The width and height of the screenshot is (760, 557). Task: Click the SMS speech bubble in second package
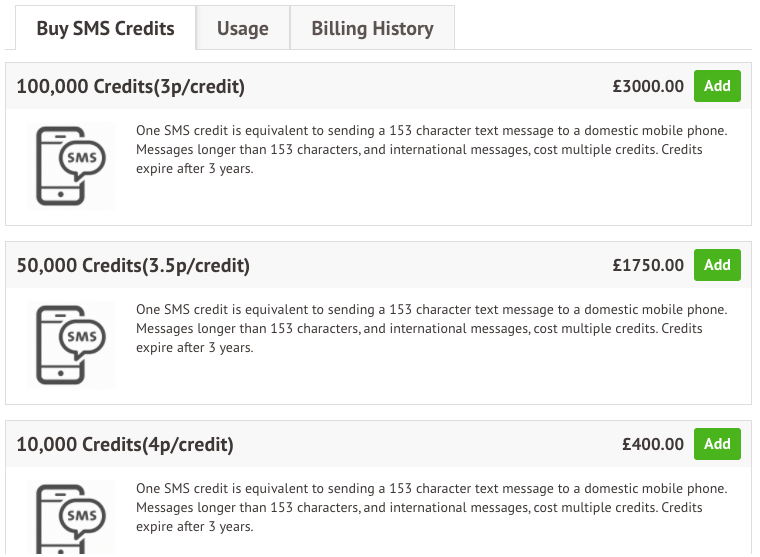[x=82, y=338]
